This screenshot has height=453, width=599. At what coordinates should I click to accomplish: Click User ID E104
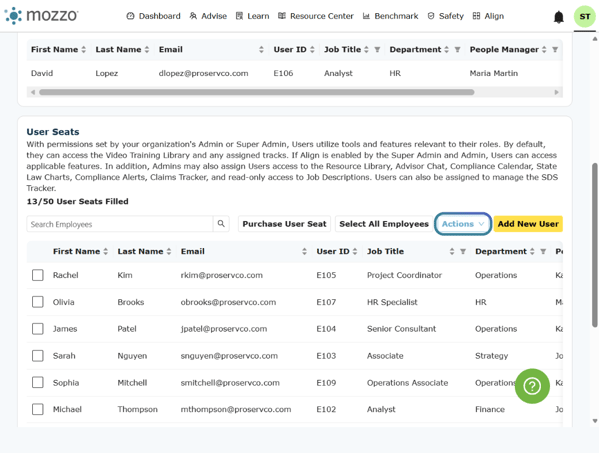326,329
